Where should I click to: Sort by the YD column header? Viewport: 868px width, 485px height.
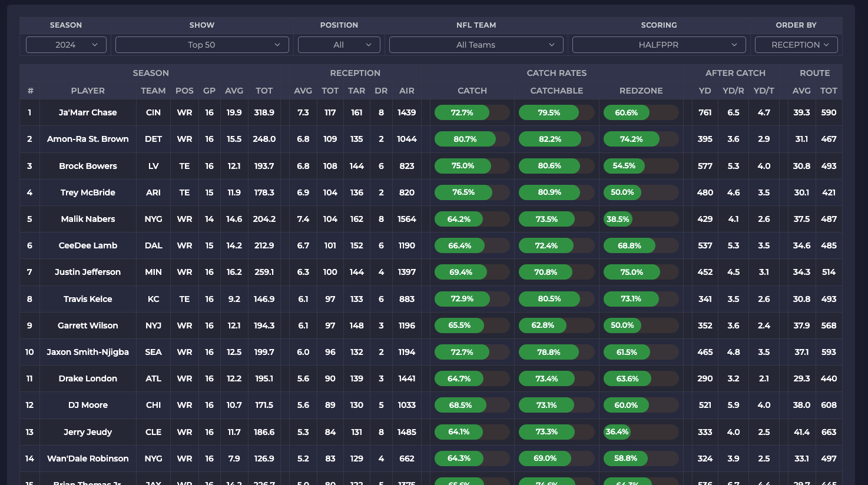(705, 91)
